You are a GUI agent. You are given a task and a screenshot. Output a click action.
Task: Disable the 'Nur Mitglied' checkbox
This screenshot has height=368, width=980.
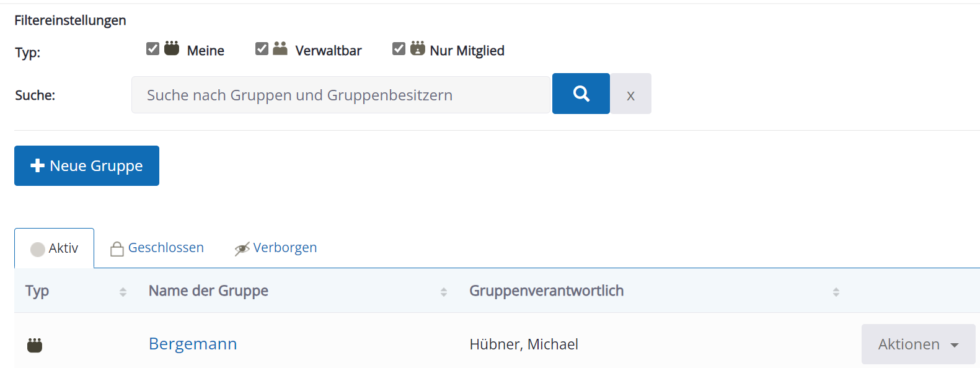(399, 48)
